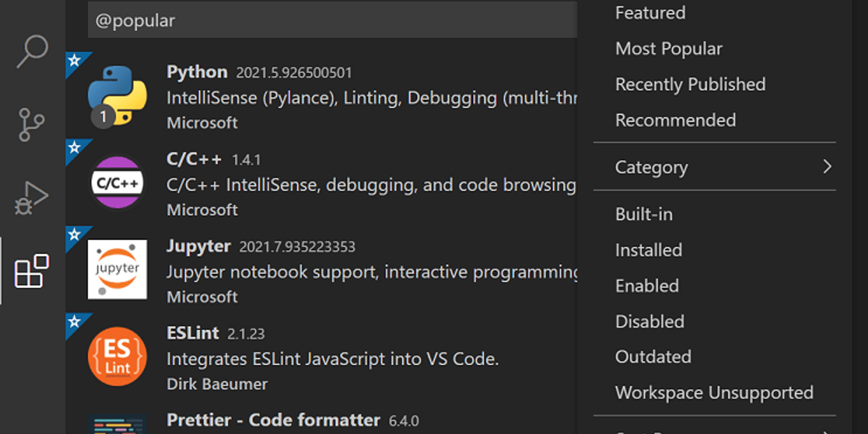Open the Search view in activity bar
Viewport: 868px width, 434px height.
coord(32,51)
